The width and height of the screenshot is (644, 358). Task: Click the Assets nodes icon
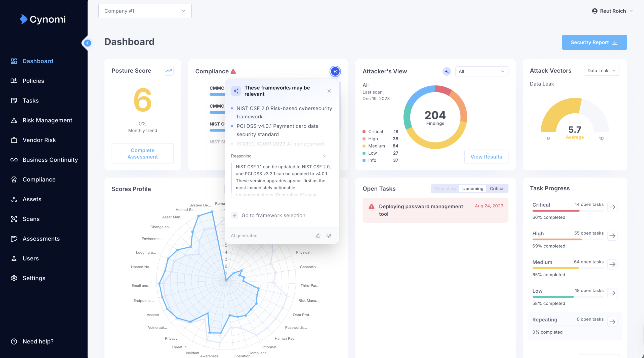(14, 199)
